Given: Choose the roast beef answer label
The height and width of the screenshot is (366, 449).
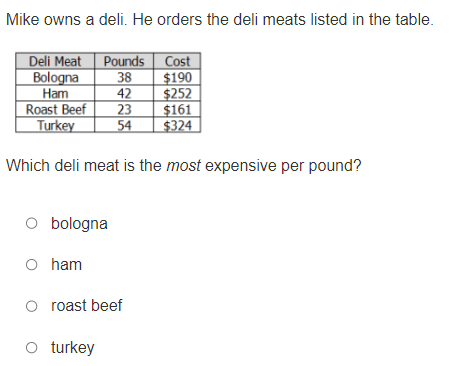Looking at the screenshot, I should click(87, 306).
